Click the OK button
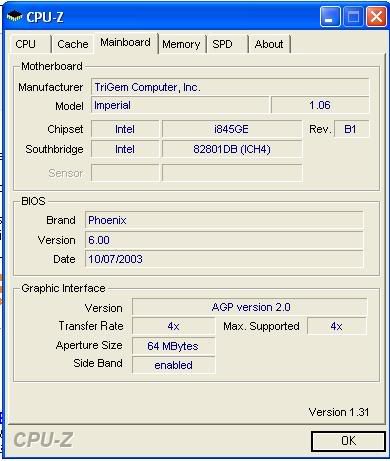390x461 pixels. coord(348,441)
